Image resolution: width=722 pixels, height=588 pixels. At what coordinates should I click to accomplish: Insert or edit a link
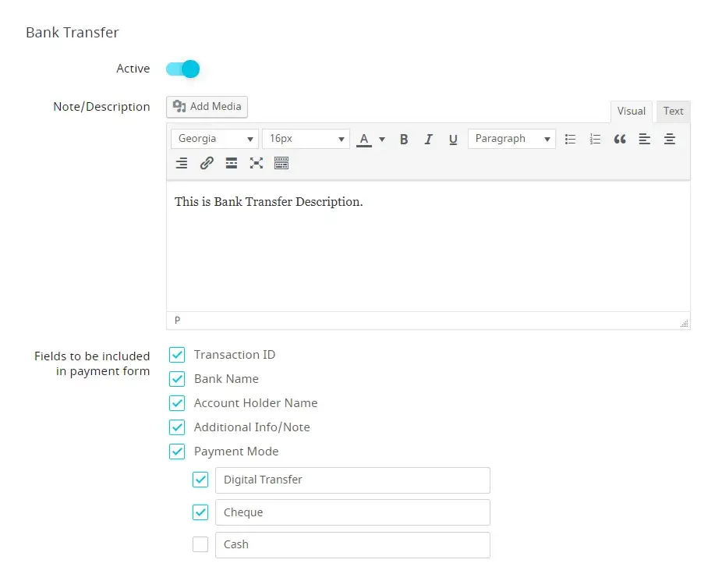[x=207, y=163]
